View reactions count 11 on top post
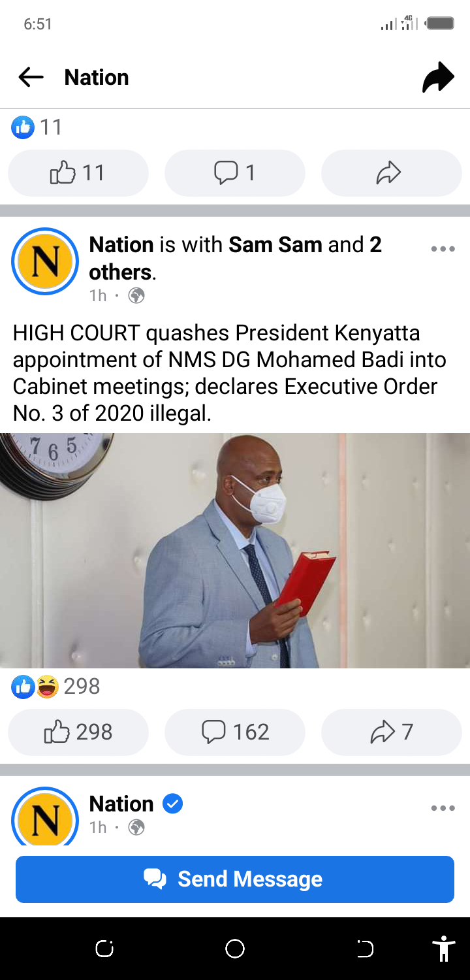 [37, 127]
